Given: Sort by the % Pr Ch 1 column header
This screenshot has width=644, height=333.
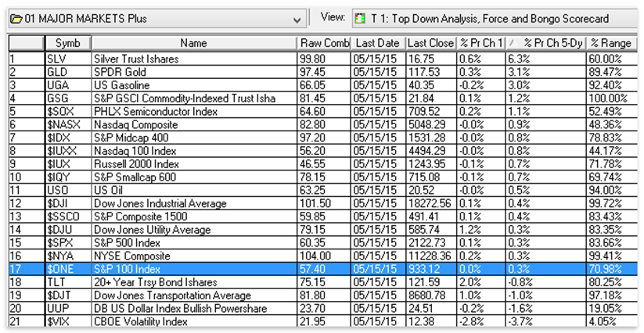Looking at the screenshot, I should [x=480, y=43].
